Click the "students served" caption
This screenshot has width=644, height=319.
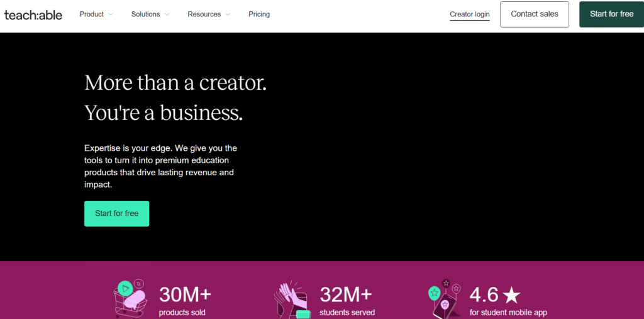coord(347,312)
